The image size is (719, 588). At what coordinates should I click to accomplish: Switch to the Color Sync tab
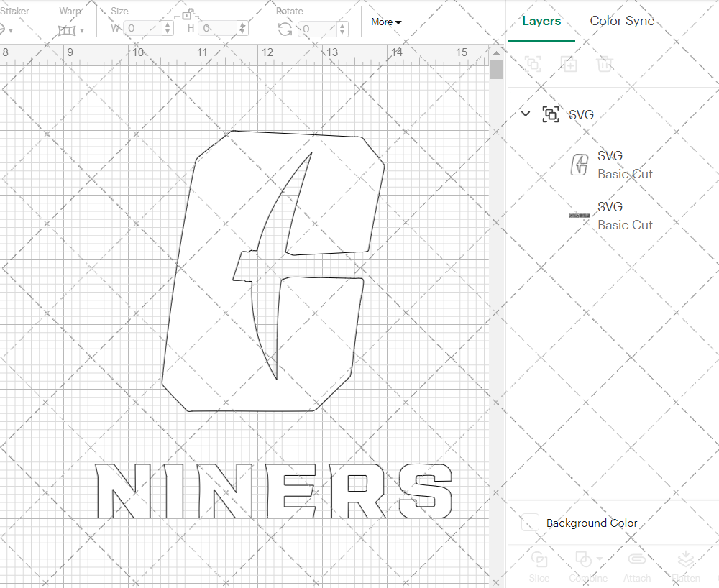click(x=622, y=22)
